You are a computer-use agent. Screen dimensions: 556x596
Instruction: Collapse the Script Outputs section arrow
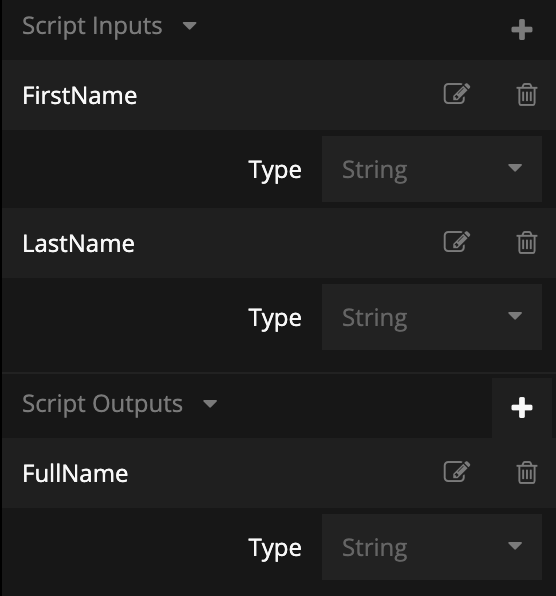[210, 404]
